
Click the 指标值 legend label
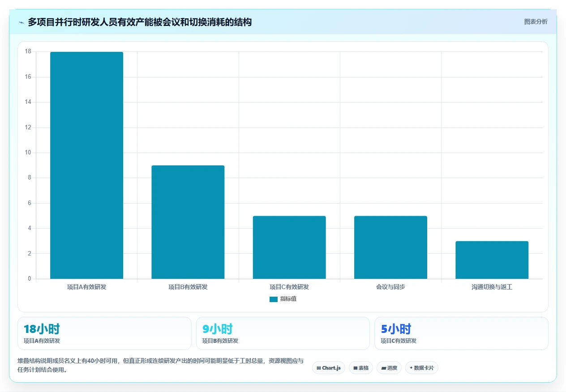[x=288, y=299]
